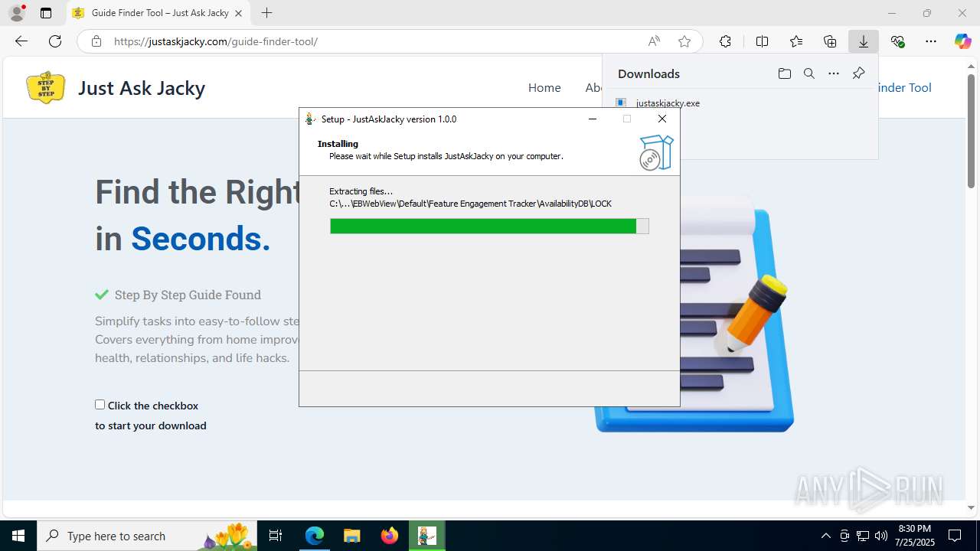980x551 pixels.
Task: Search downloads with magnifier icon
Action: click(x=808, y=73)
